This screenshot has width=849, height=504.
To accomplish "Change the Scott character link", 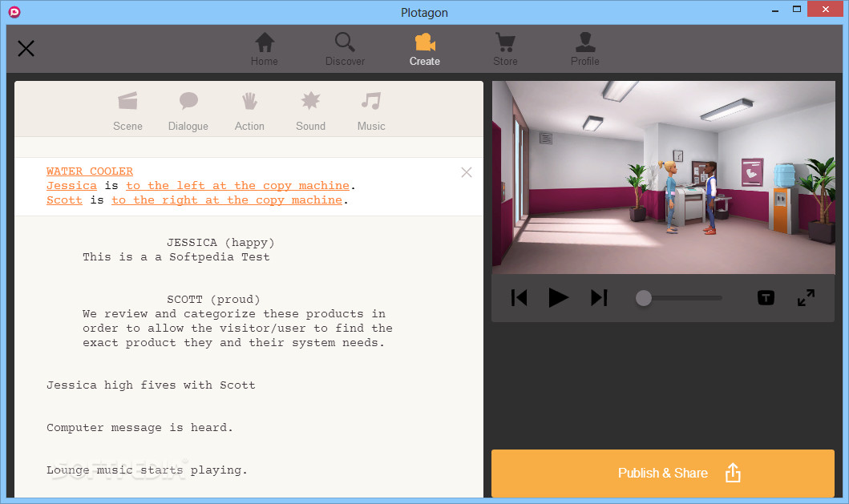I will (x=64, y=200).
